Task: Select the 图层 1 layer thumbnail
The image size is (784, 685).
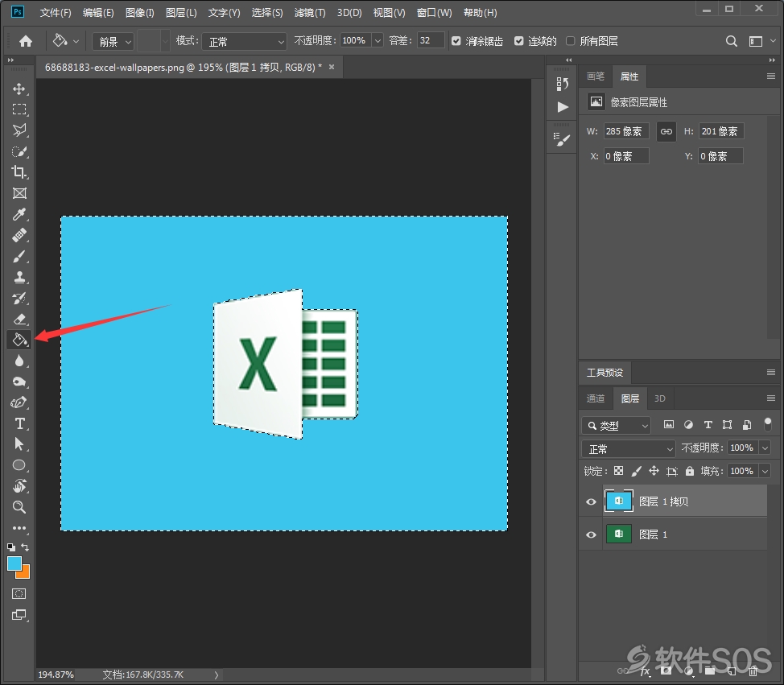Action: [x=618, y=534]
